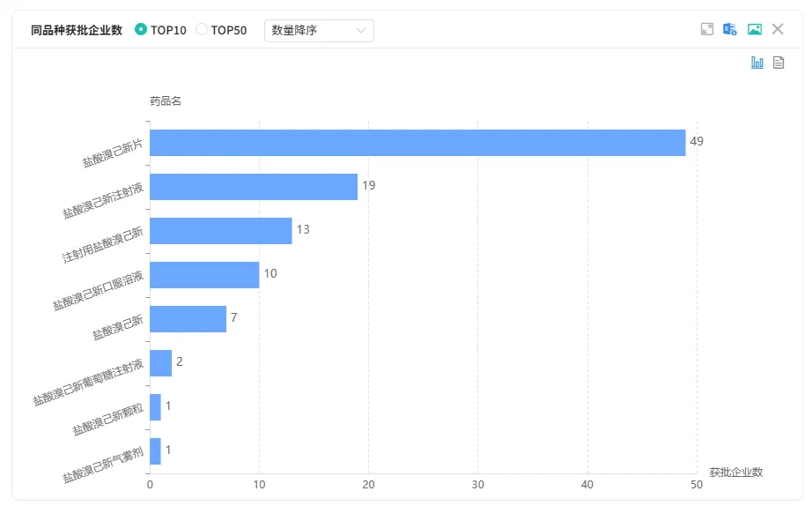This screenshot has width=812, height=506.
Task: Switch to data table view
Action: [x=779, y=63]
